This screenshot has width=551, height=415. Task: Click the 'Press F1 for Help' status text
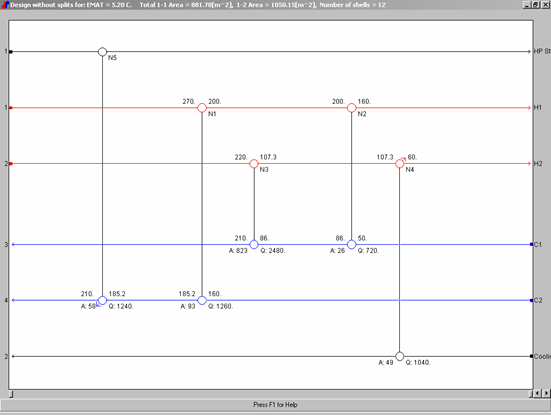(x=275, y=404)
